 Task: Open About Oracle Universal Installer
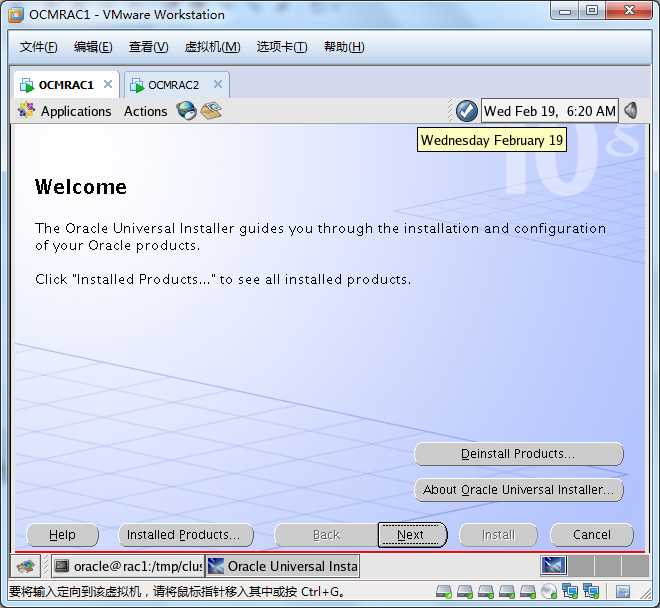[x=519, y=490]
